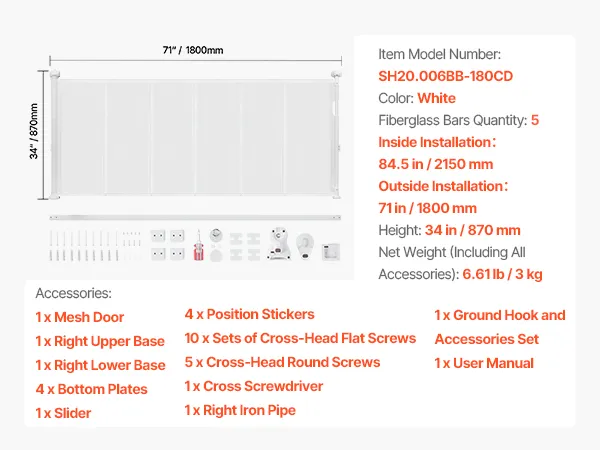This screenshot has height=450, width=600.
Task: Click the Color: White value
Action: click(x=437, y=98)
